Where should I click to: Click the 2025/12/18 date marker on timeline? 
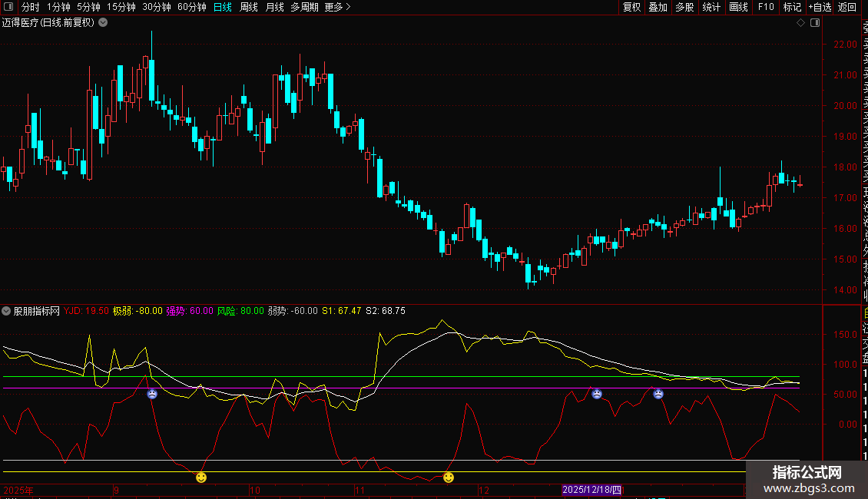tap(591, 489)
